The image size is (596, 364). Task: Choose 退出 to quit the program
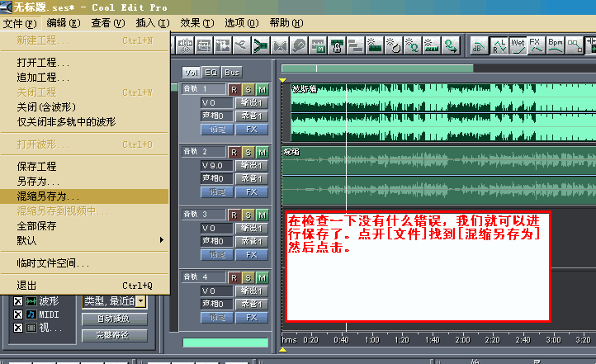point(84,286)
